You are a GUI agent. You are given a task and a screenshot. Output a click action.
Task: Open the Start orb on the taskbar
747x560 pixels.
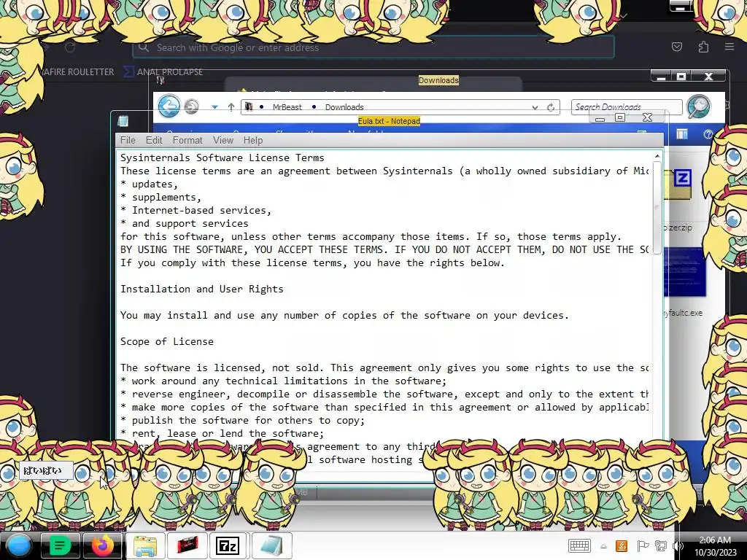coord(18,545)
